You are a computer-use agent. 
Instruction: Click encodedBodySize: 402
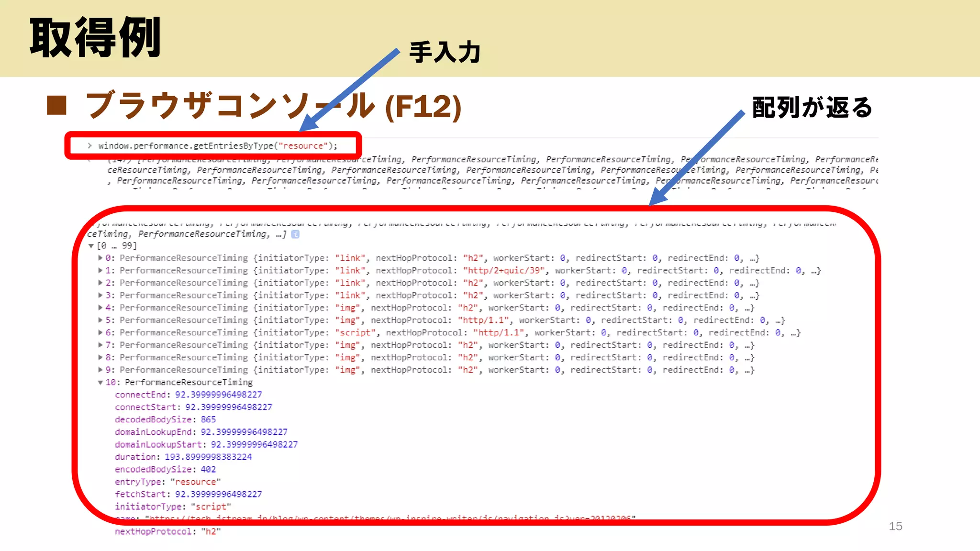(165, 469)
